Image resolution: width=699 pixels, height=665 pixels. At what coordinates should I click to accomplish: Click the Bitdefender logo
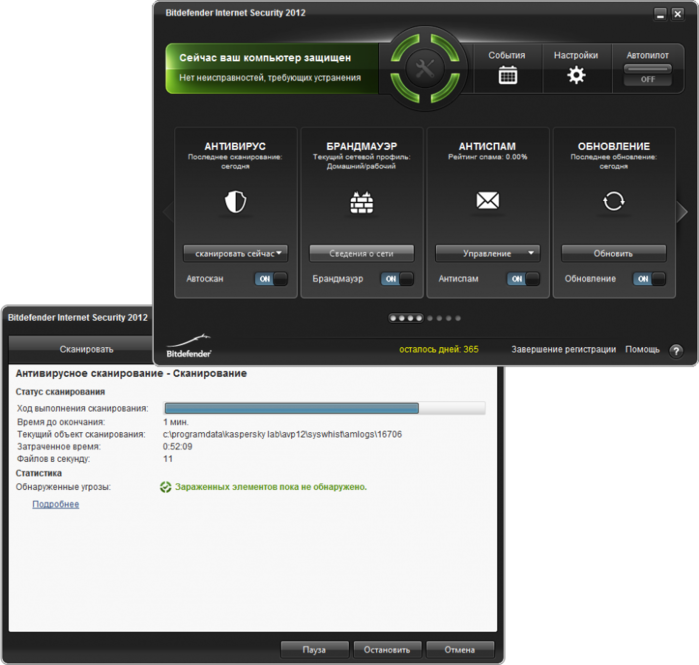pyautogui.click(x=189, y=346)
